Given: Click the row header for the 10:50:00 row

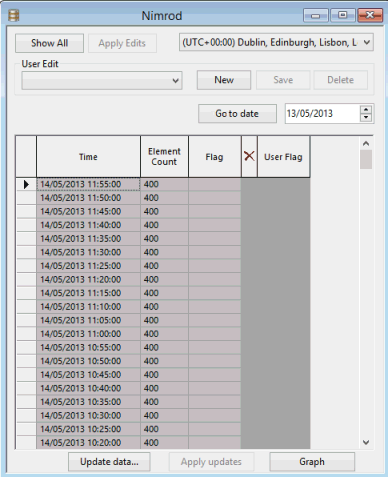Looking at the screenshot, I should pos(26,361).
